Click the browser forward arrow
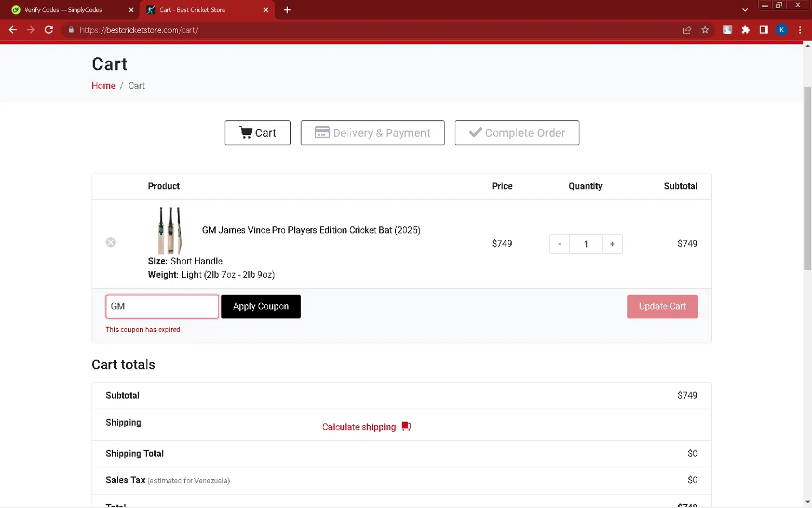This screenshot has height=508, width=812. [x=31, y=30]
